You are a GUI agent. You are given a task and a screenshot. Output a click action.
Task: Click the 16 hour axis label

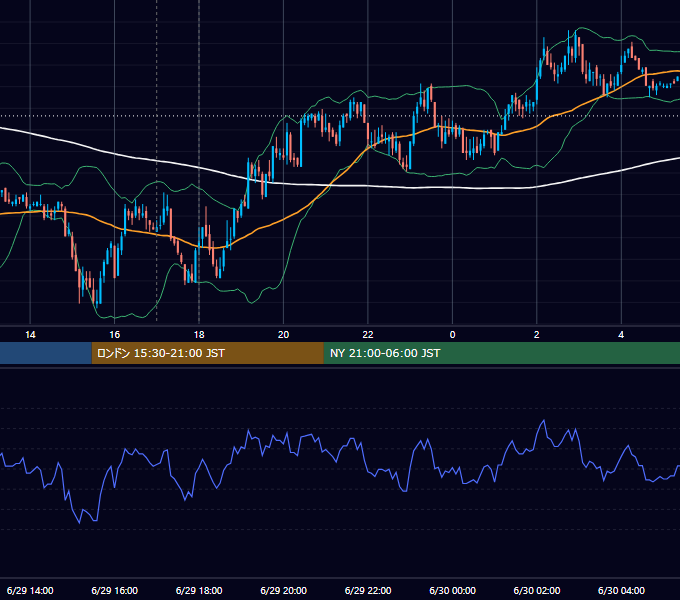coord(114,335)
